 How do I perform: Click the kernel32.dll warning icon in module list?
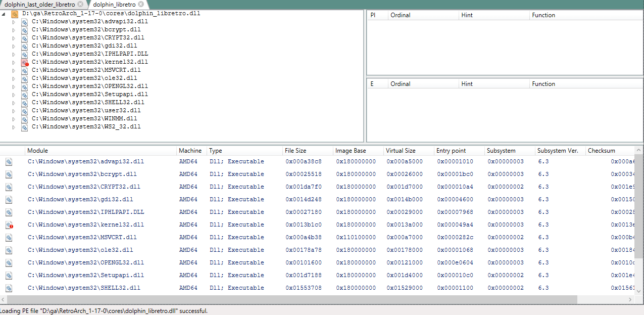(9, 225)
